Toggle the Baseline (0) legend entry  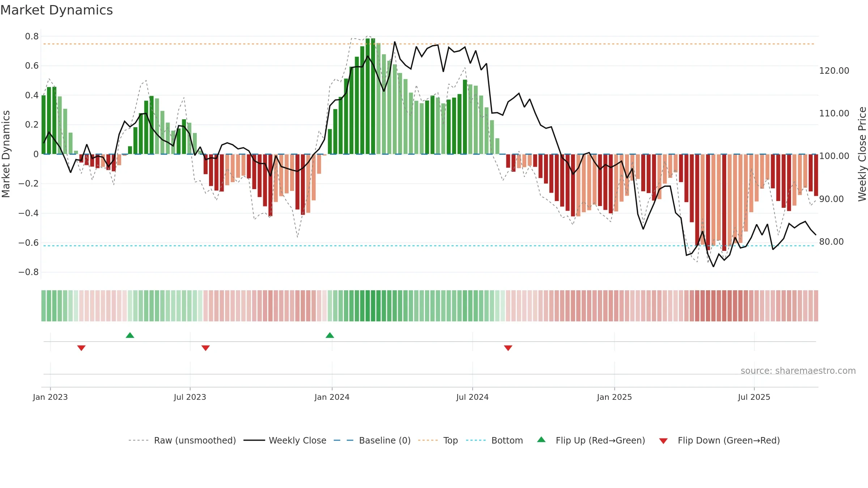coord(372,440)
